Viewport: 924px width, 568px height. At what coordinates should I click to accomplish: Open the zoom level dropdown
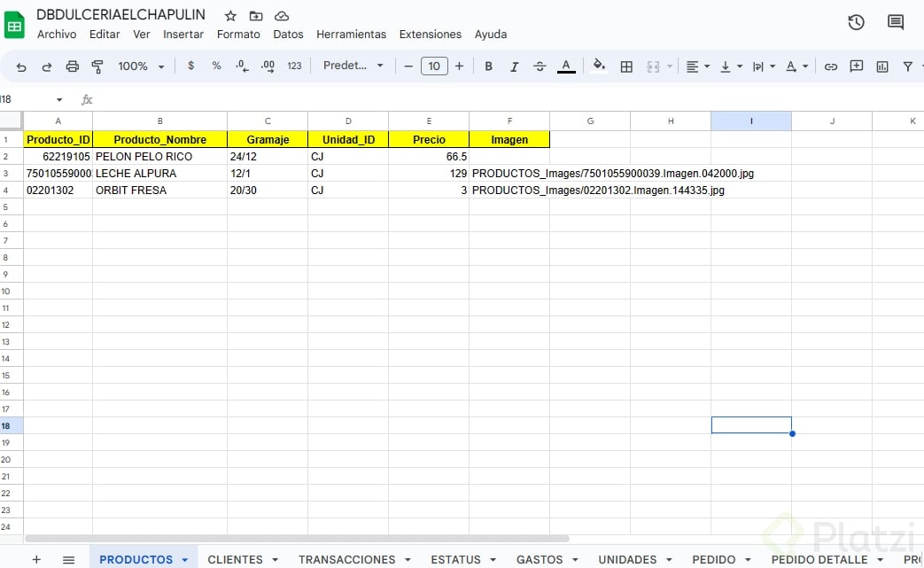(141, 66)
